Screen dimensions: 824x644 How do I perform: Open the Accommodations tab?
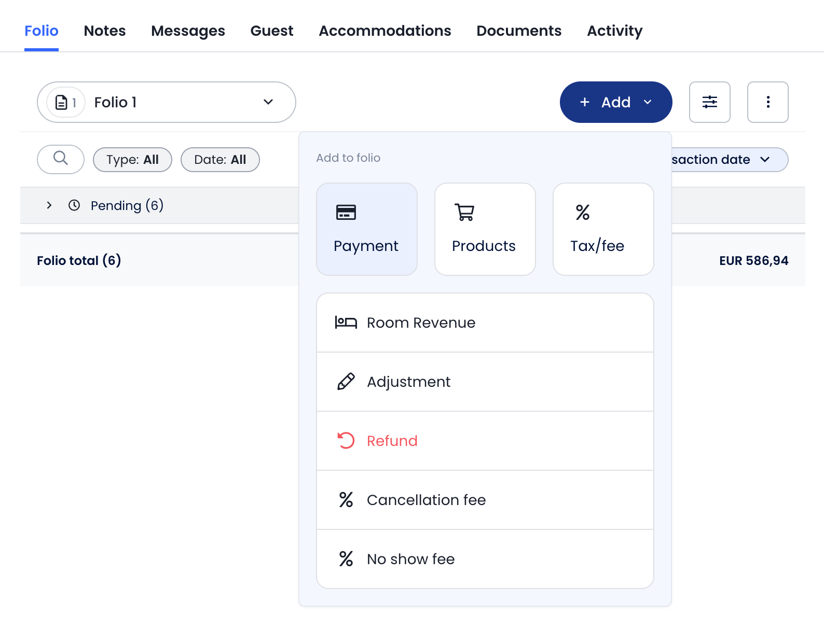pyautogui.click(x=384, y=31)
